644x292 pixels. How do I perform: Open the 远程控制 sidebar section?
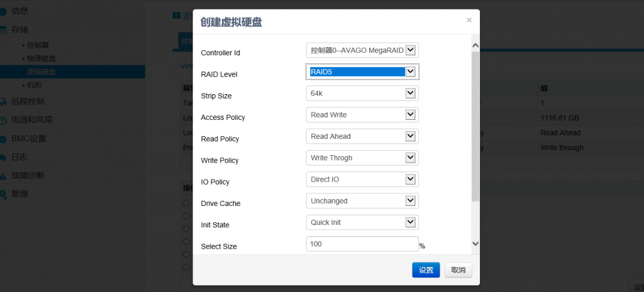pyautogui.click(x=28, y=101)
